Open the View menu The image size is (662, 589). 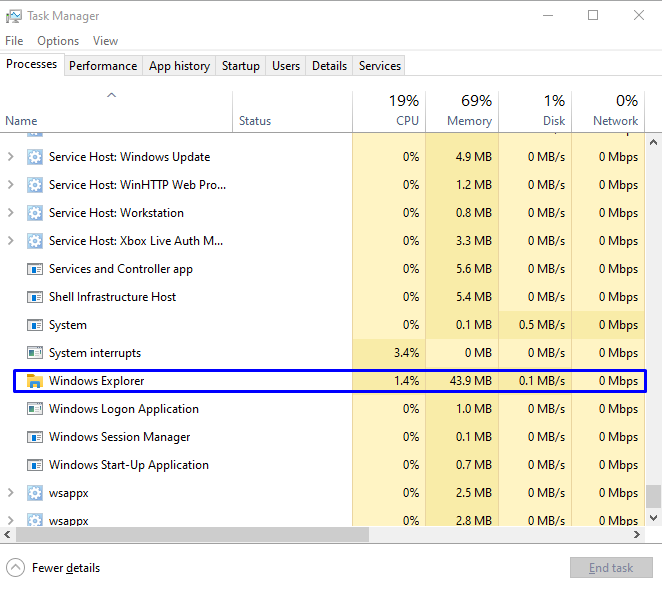click(x=105, y=41)
